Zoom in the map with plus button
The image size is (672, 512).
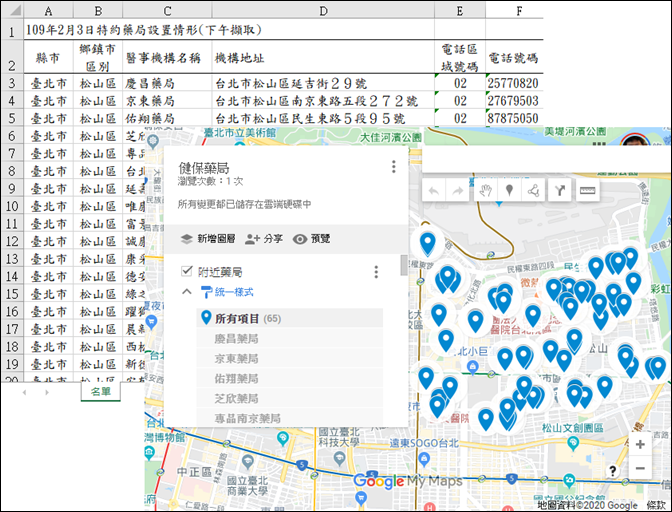[x=640, y=444]
